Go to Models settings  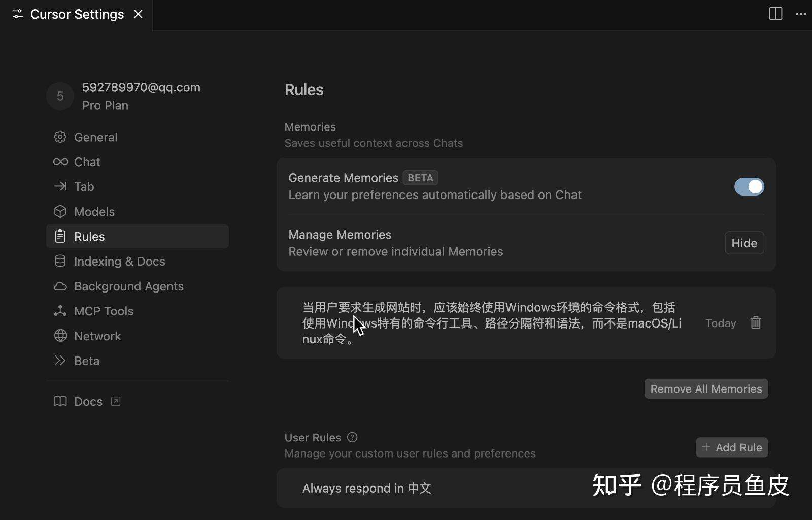point(137,212)
